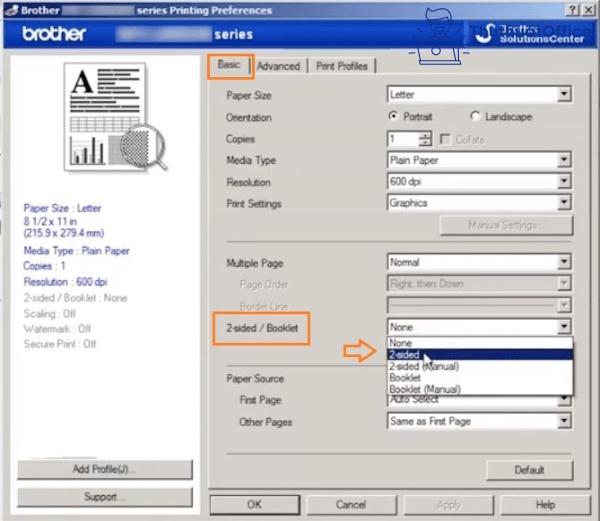Image resolution: width=600 pixels, height=521 pixels.
Task: Click the printer icon in the title bar
Action: point(12,10)
